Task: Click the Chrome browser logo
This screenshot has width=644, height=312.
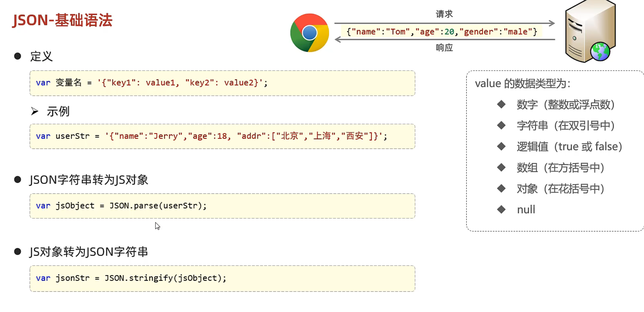Action: coord(309,33)
